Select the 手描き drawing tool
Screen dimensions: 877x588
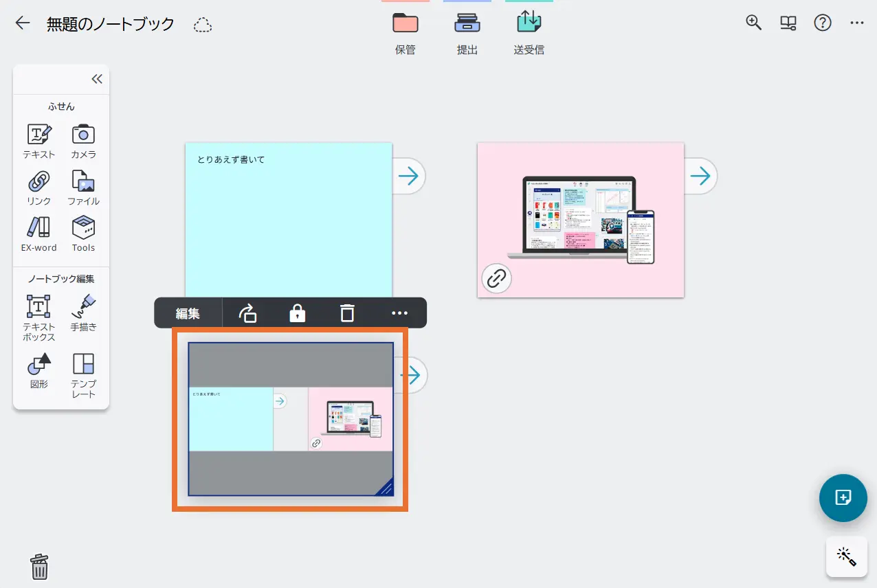83,313
